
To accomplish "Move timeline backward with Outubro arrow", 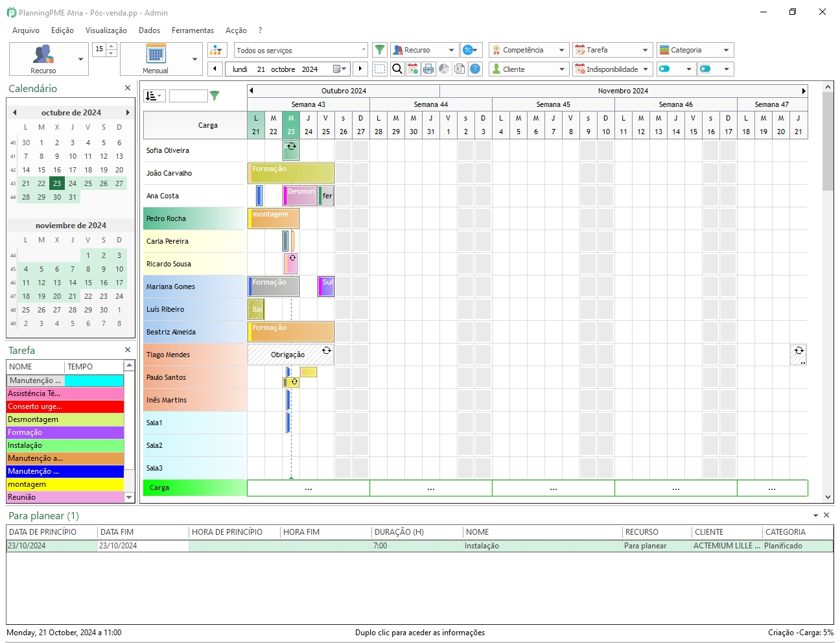I will [x=251, y=91].
